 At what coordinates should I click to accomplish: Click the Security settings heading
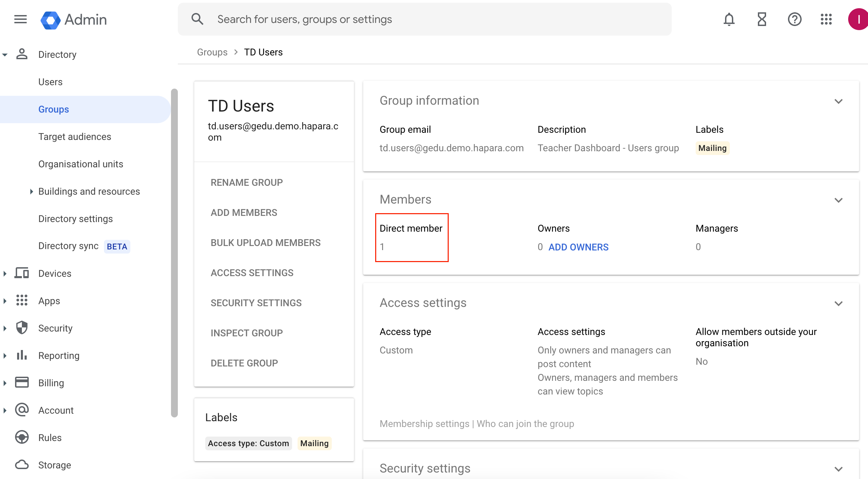pyautogui.click(x=425, y=468)
